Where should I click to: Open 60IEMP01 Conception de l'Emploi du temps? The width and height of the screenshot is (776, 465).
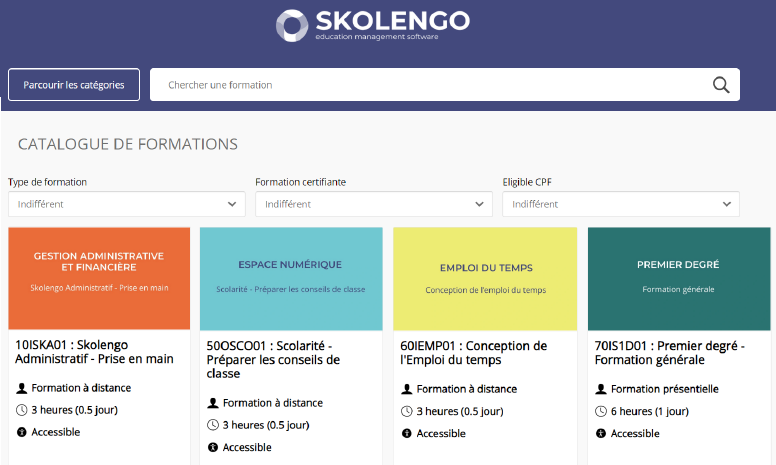473,352
